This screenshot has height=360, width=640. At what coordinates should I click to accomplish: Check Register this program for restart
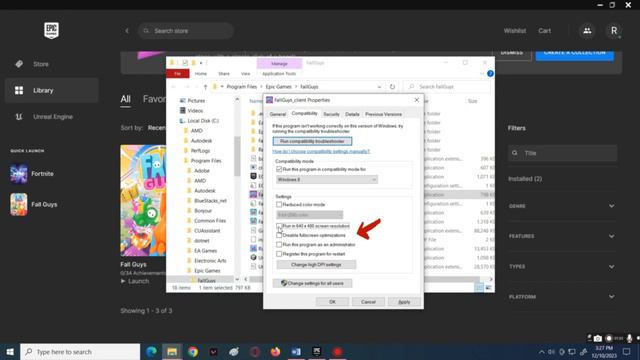tap(279, 254)
